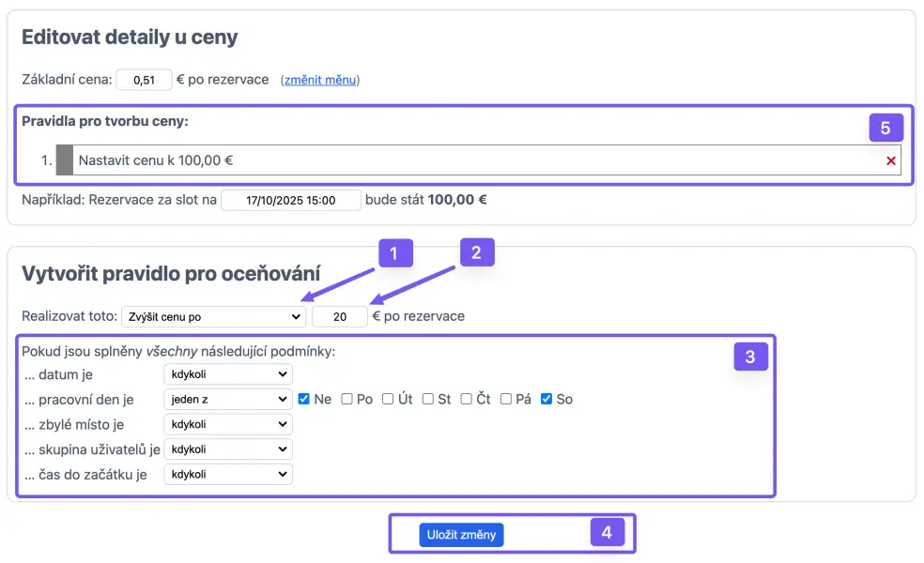The height and width of the screenshot is (563, 924).
Task: Tick the 'St' weekday checkbox
Action: point(427,399)
